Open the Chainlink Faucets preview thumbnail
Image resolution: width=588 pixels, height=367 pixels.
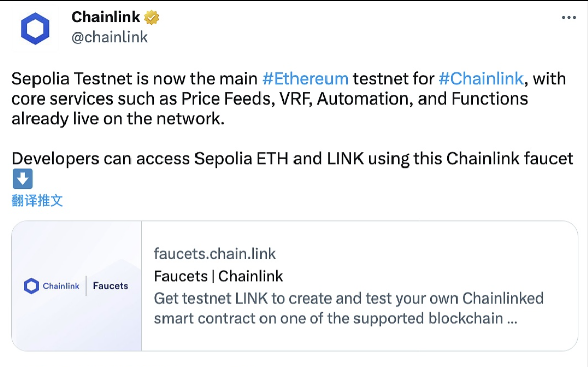pos(76,286)
